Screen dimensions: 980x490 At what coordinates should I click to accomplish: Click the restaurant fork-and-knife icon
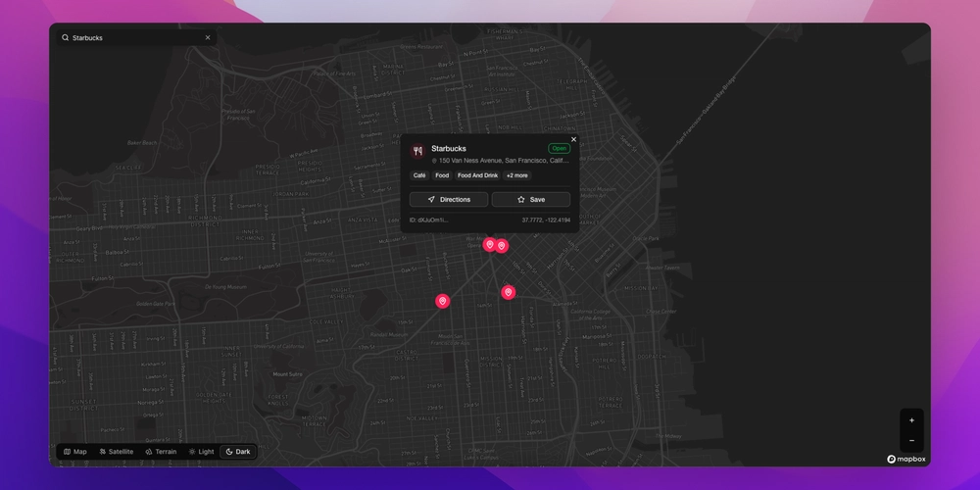click(x=418, y=151)
